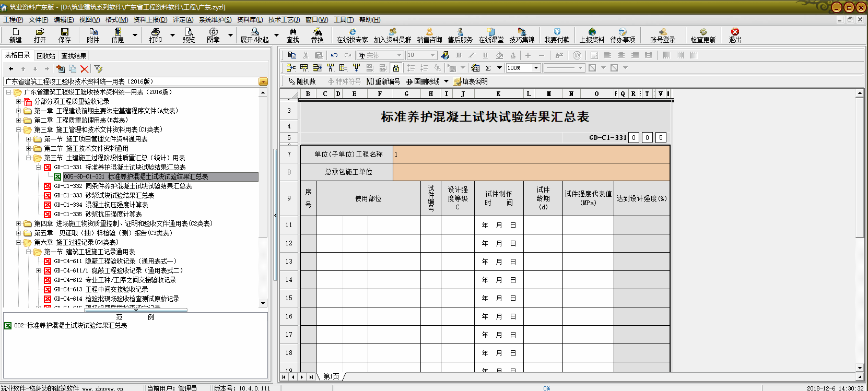Click the 检查更新 (Check update) icon

point(703,35)
